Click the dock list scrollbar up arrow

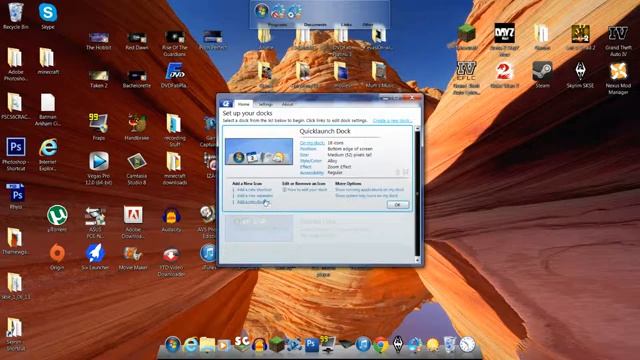coord(417,129)
